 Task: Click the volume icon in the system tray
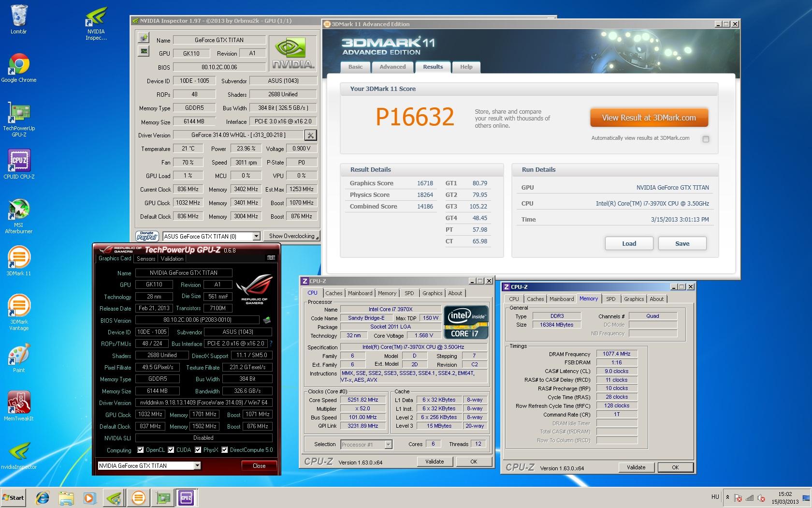(762, 498)
